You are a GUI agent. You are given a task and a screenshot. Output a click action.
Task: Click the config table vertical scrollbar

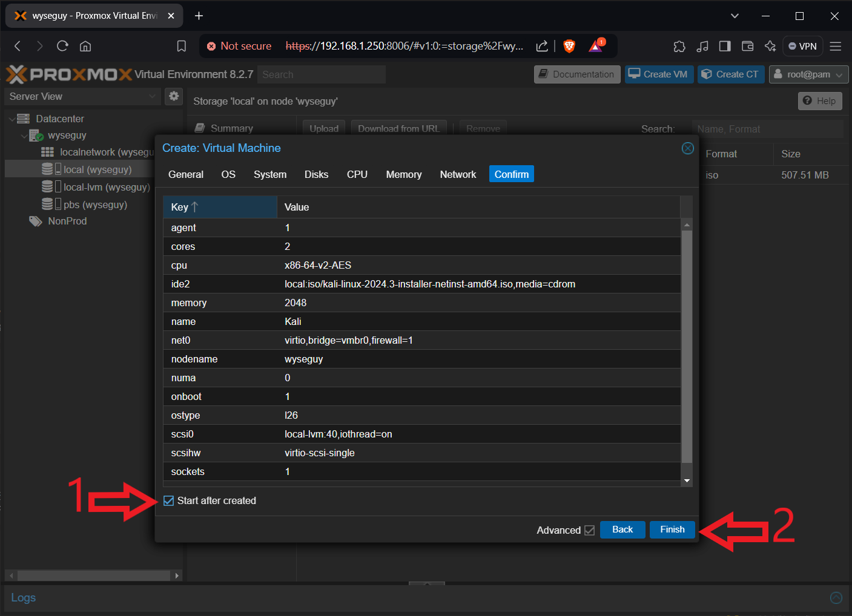click(687, 346)
